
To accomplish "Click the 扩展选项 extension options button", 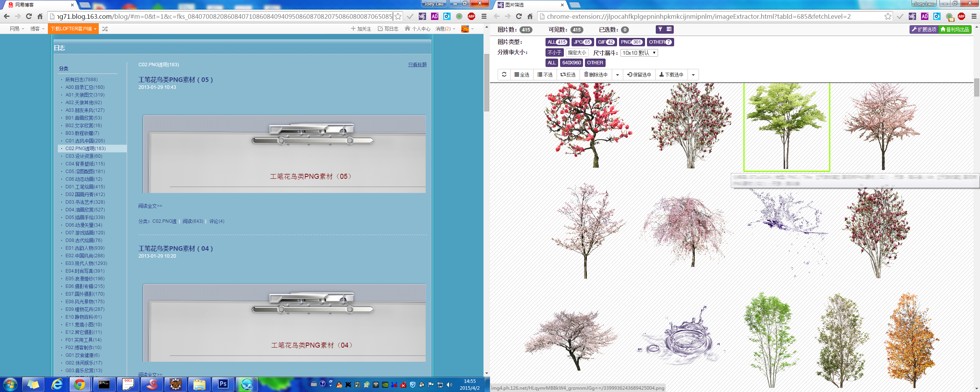I will [924, 29].
